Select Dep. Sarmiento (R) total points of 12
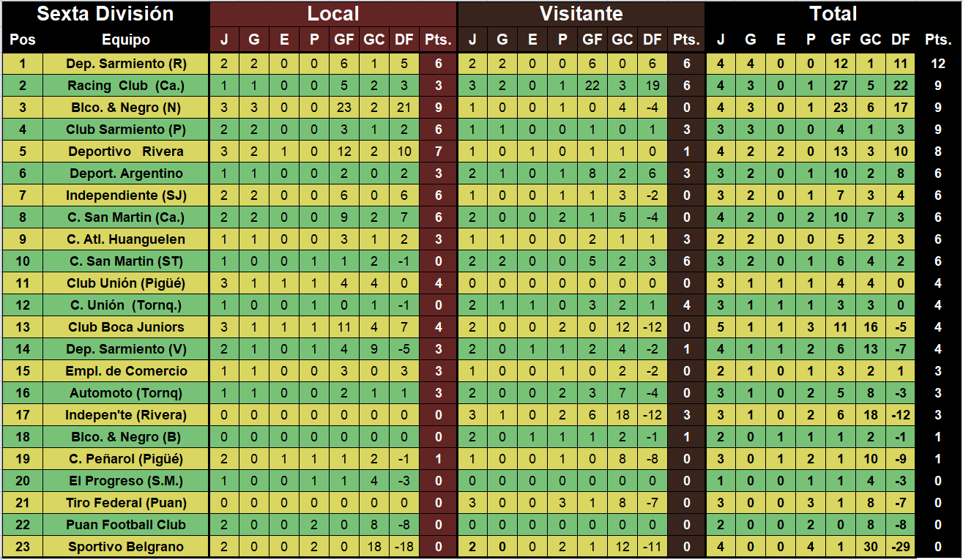 point(938,64)
